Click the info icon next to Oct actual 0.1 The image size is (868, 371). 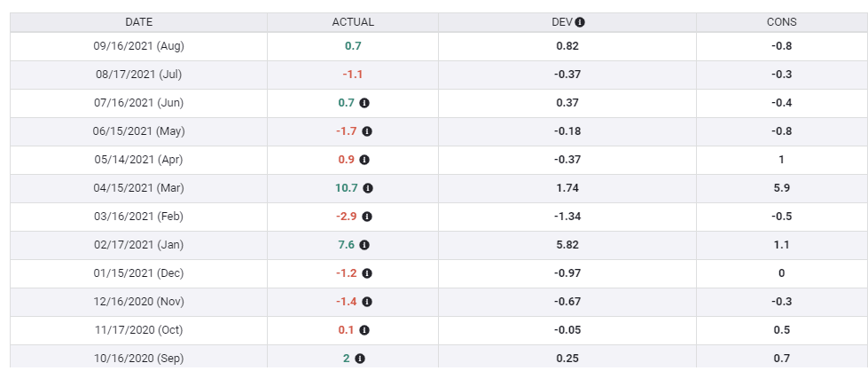[364, 330]
